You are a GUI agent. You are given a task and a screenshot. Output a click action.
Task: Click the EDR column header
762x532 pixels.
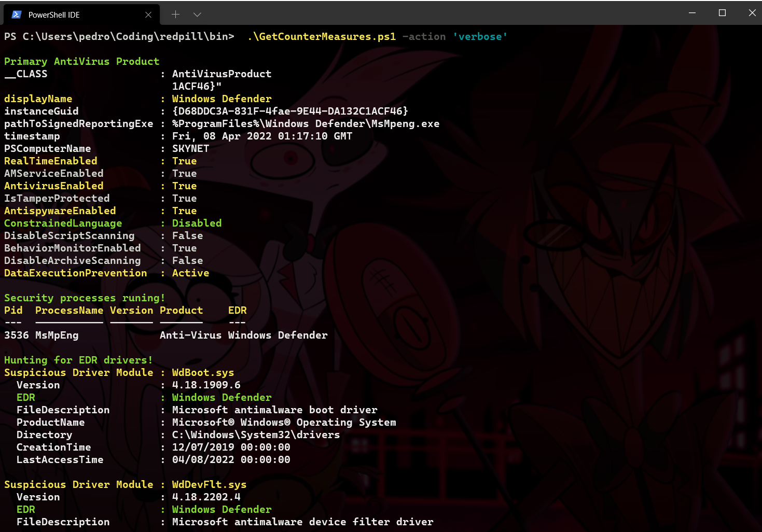tap(237, 311)
